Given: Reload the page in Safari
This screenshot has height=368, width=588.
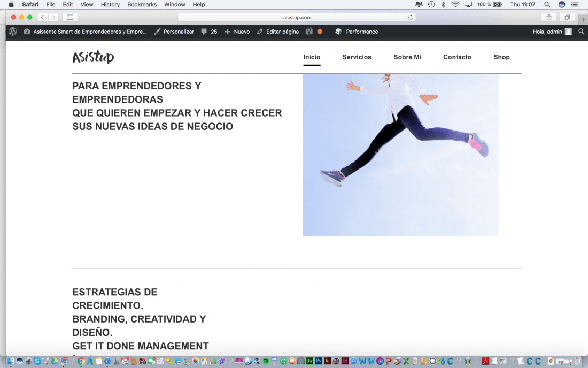Looking at the screenshot, I should [x=411, y=17].
